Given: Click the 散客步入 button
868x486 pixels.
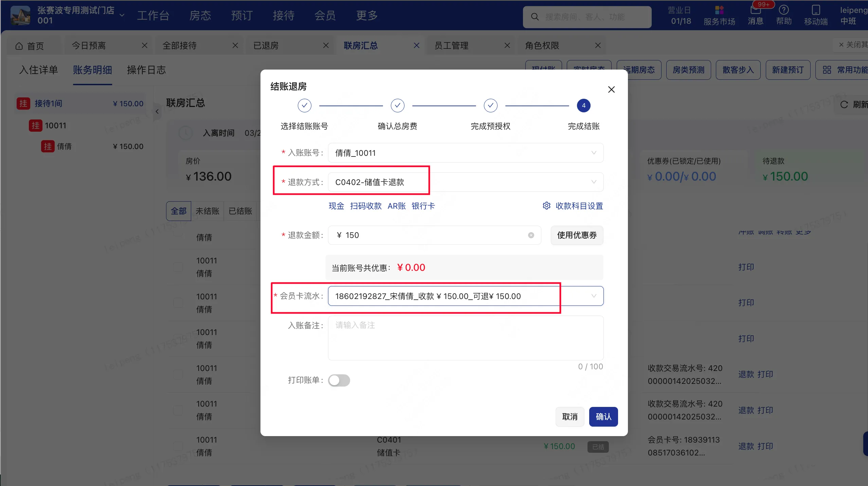Looking at the screenshot, I should coord(738,70).
